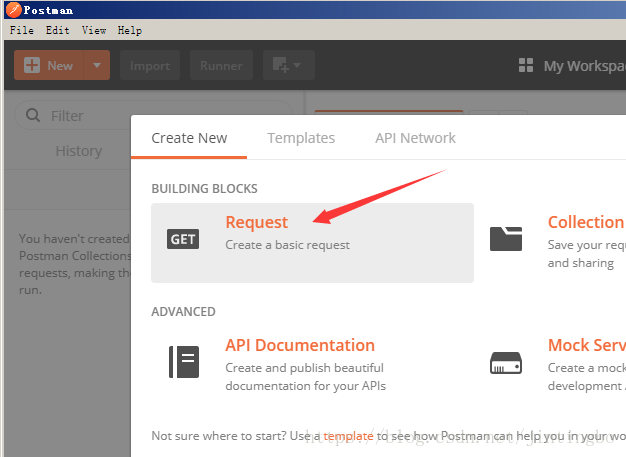Click the plus icon on New button
The width and height of the screenshot is (626, 457).
coord(32,65)
